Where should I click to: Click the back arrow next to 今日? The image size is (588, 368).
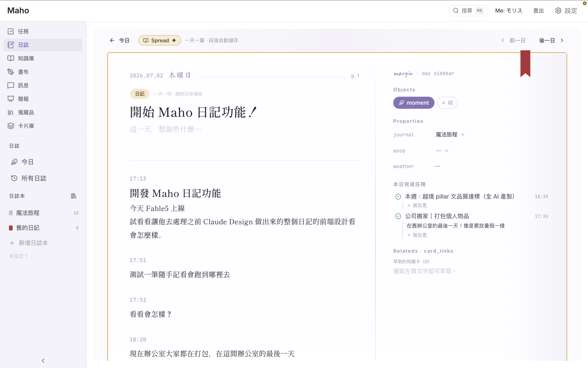click(x=112, y=40)
